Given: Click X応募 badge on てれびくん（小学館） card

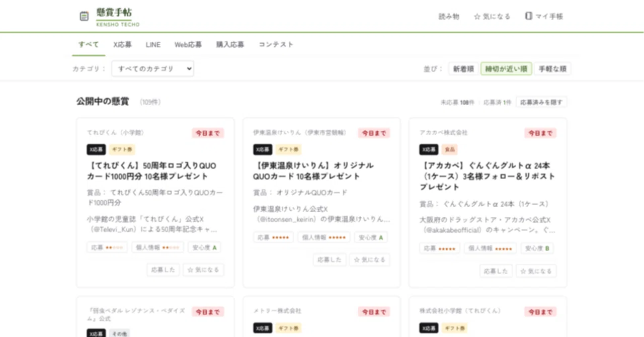Looking at the screenshot, I should pyautogui.click(x=96, y=149).
